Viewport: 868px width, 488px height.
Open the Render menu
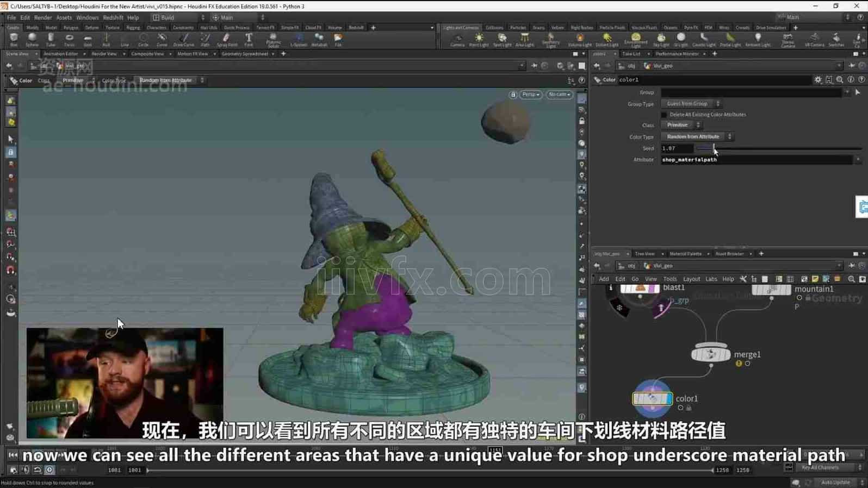(43, 17)
